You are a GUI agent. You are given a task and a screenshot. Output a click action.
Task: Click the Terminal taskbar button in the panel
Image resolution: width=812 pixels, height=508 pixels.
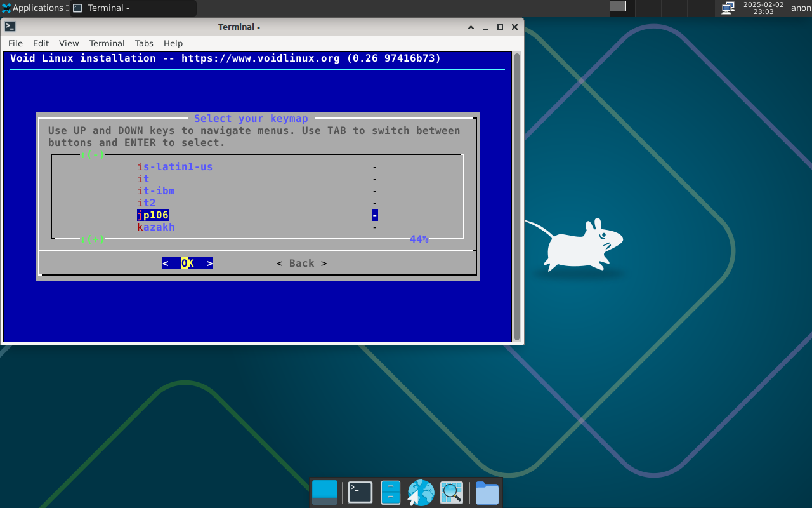(133, 8)
